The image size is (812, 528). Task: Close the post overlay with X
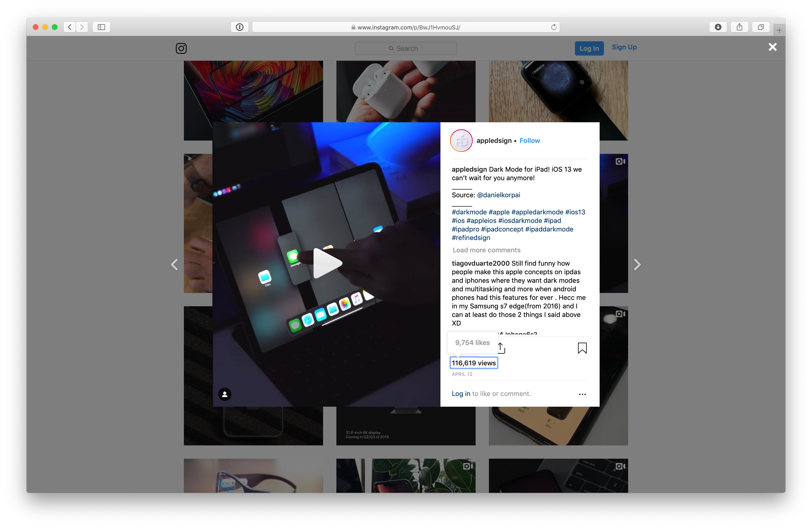click(x=772, y=47)
